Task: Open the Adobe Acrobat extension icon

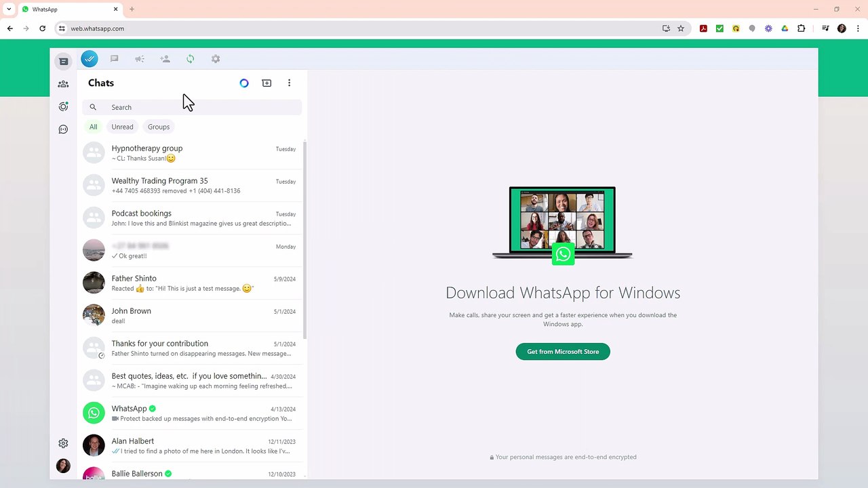Action: (x=703, y=28)
